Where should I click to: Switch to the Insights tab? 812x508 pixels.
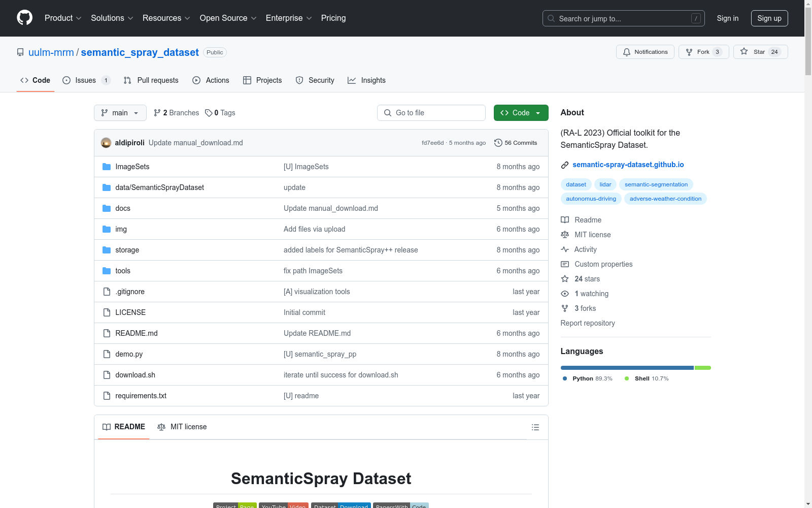pyautogui.click(x=367, y=80)
